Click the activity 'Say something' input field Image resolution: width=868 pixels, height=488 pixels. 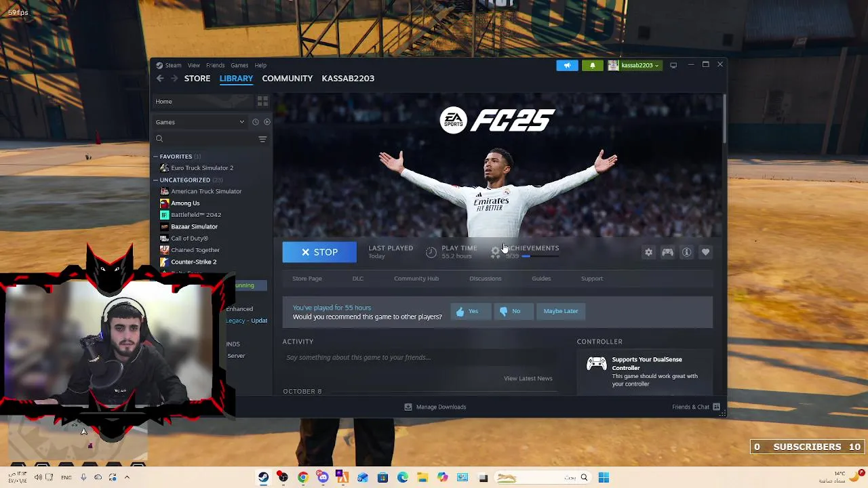(x=419, y=357)
